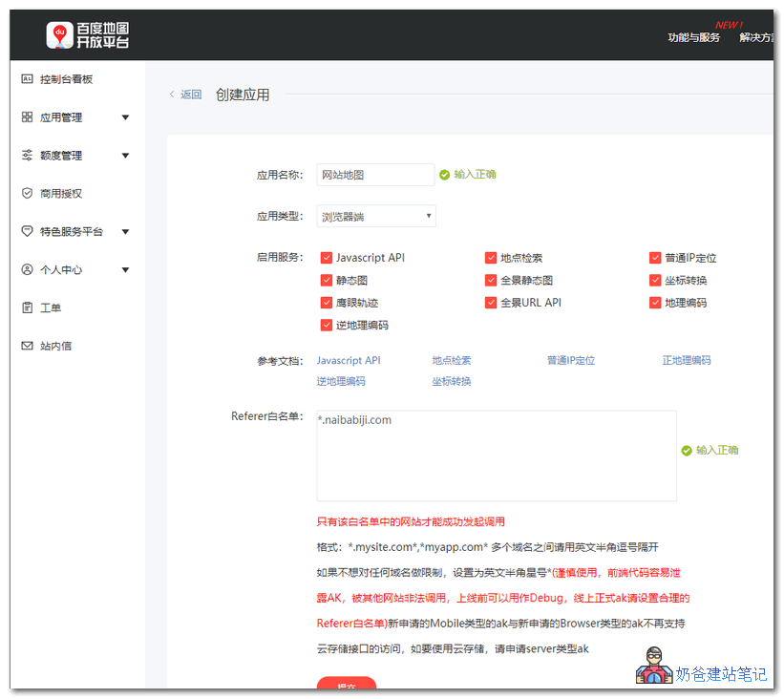Open the 额度管理 quota icon
The width and height of the screenshot is (784, 699).
click(x=28, y=156)
